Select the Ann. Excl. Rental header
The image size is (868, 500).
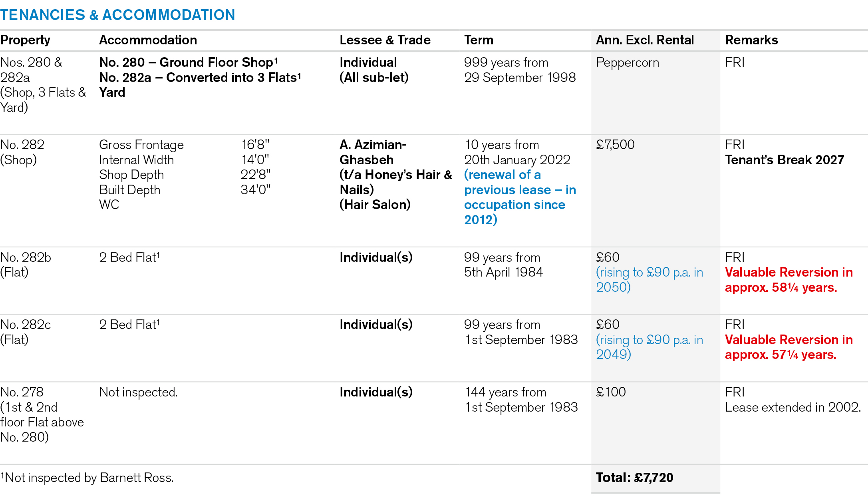coord(645,40)
